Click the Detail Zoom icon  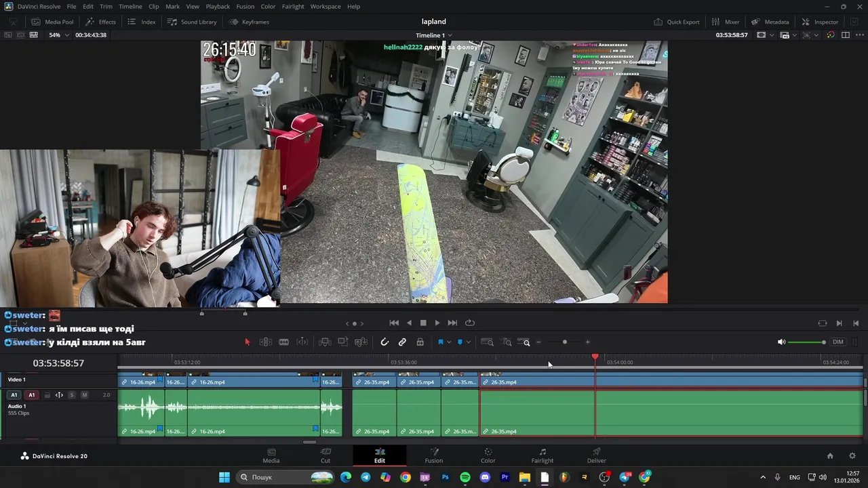click(507, 342)
